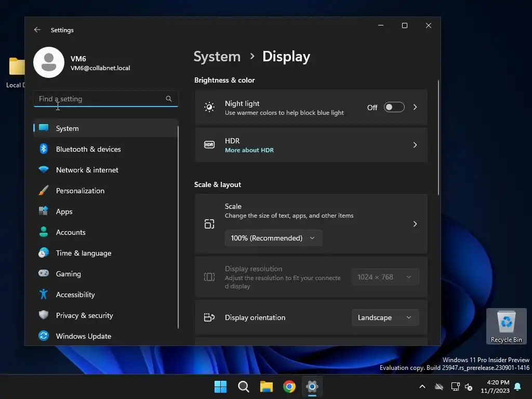The image size is (532, 399).
Task: Open File Explorer from the taskbar
Action: [267, 387]
